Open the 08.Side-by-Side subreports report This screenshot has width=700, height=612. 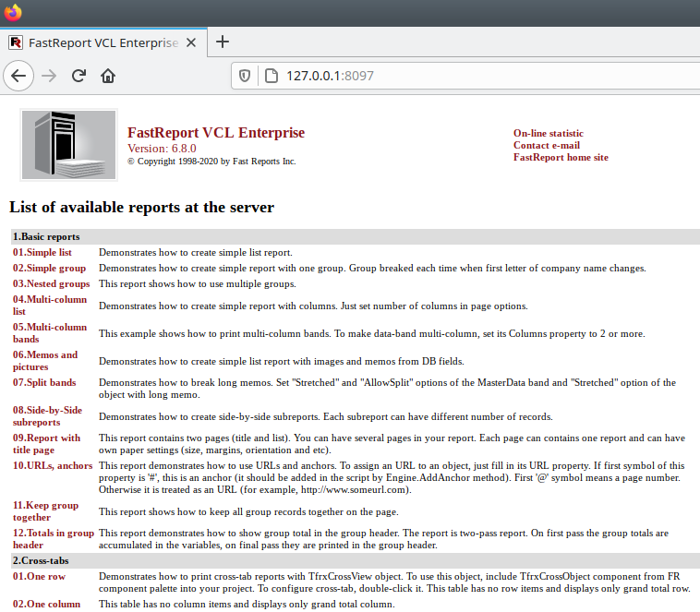[47, 416]
